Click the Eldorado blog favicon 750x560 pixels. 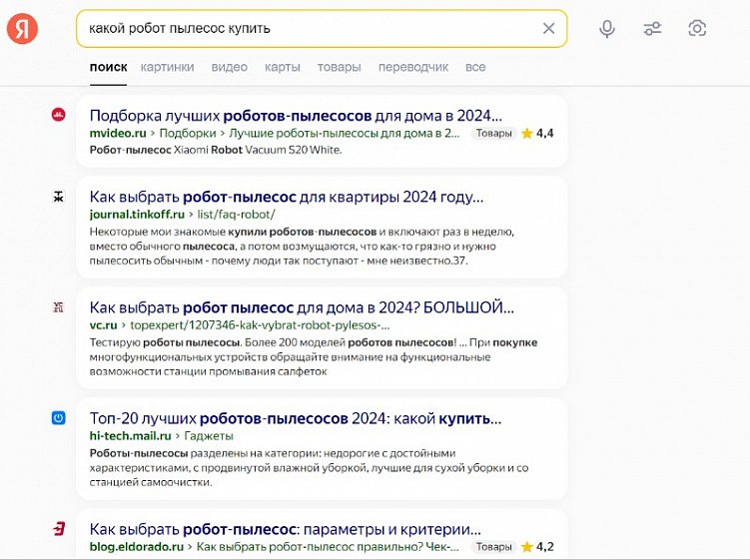click(58, 529)
